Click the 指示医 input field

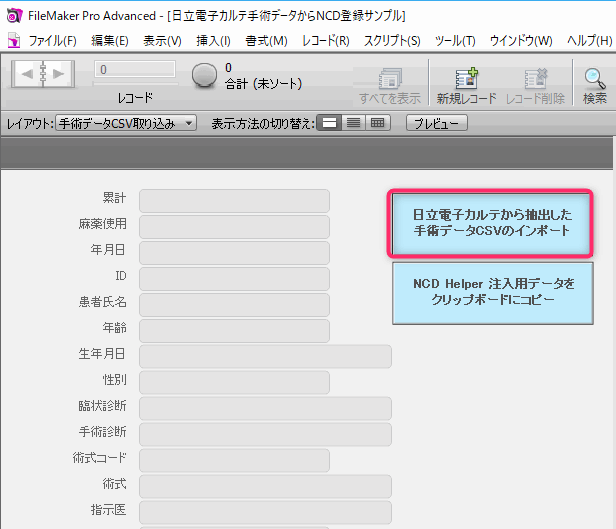[x=266, y=512]
